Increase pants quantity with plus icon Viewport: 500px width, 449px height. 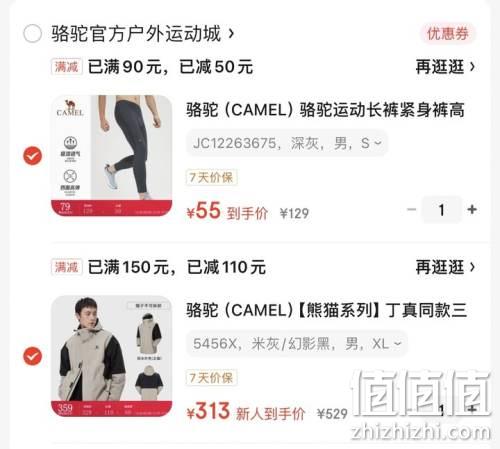point(472,210)
